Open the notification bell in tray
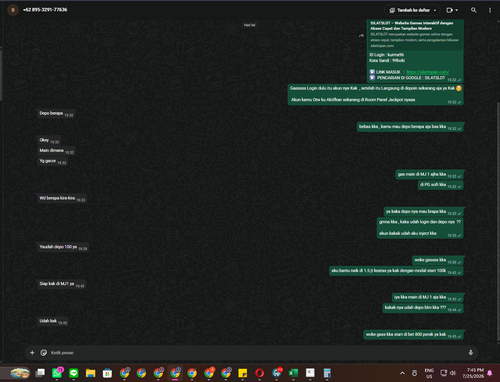500x382 pixels. pyautogui.click(x=490, y=373)
